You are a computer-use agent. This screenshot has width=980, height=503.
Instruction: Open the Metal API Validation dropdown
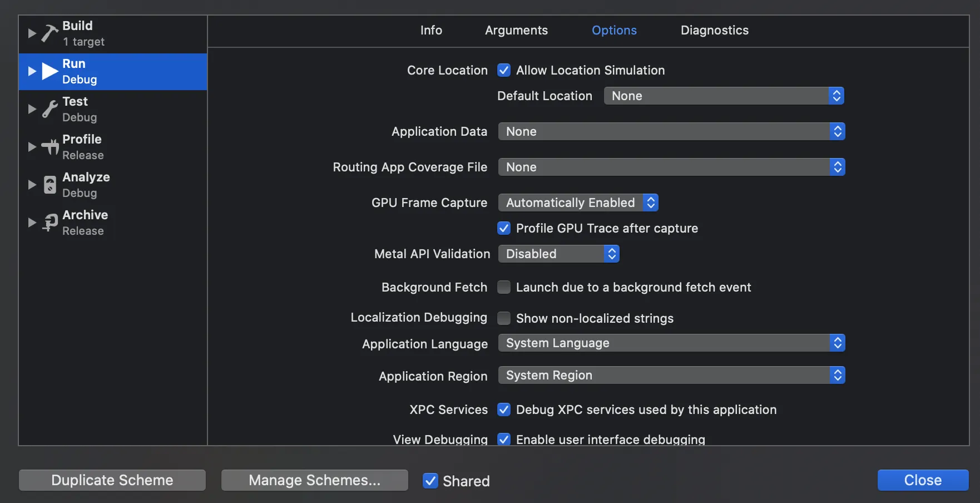click(x=558, y=254)
